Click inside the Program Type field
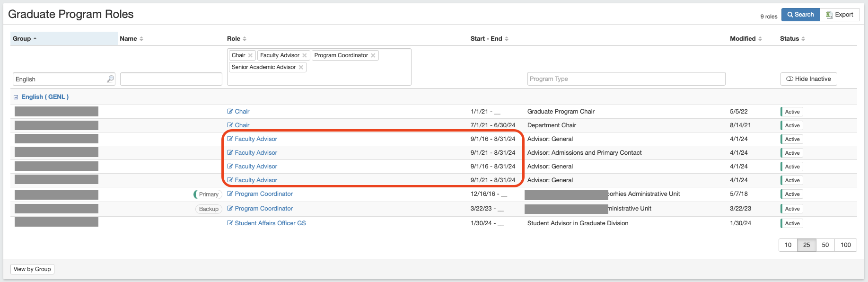868x282 pixels. 626,79
